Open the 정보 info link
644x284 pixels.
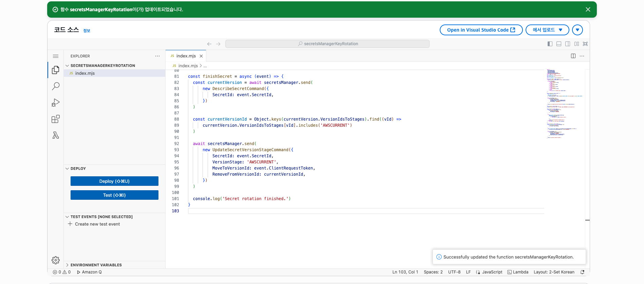click(87, 31)
